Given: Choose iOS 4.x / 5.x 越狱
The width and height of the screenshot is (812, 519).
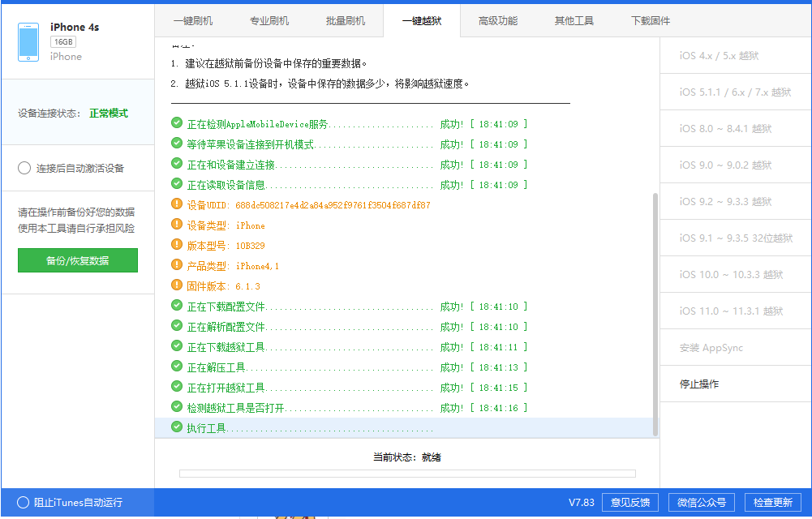Looking at the screenshot, I should (736, 55).
